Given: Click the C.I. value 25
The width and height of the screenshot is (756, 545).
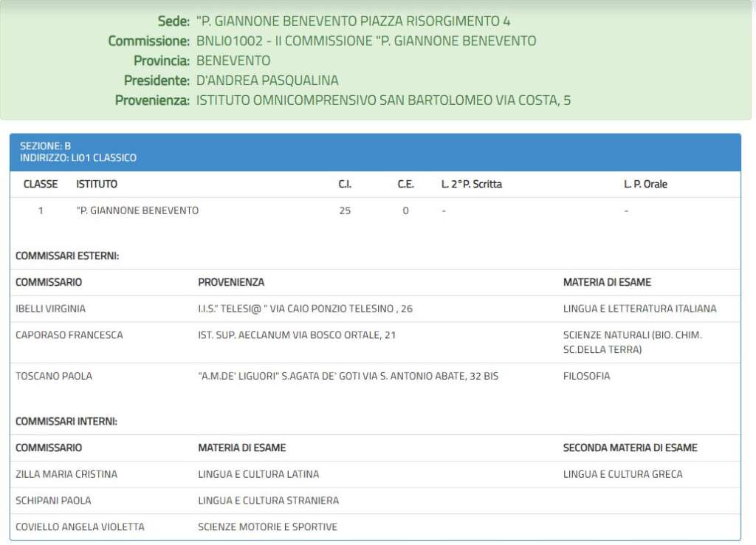Looking at the screenshot, I should (345, 210).
